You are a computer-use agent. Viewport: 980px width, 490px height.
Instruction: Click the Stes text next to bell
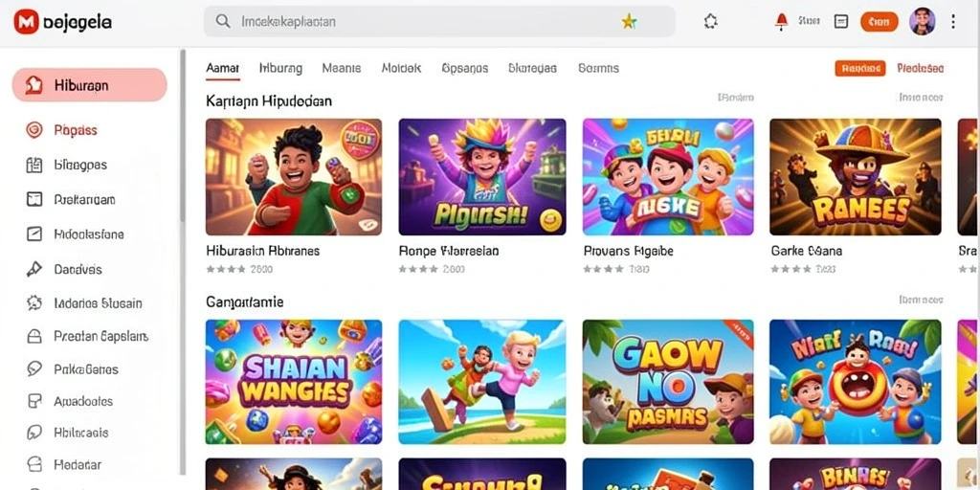point(809,21)
